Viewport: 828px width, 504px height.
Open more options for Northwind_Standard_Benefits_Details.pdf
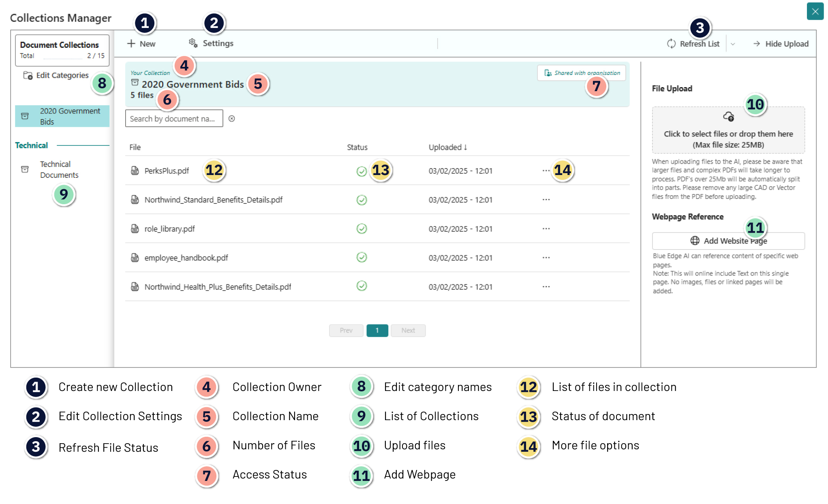pyautogui.click(x=546, y=200)
